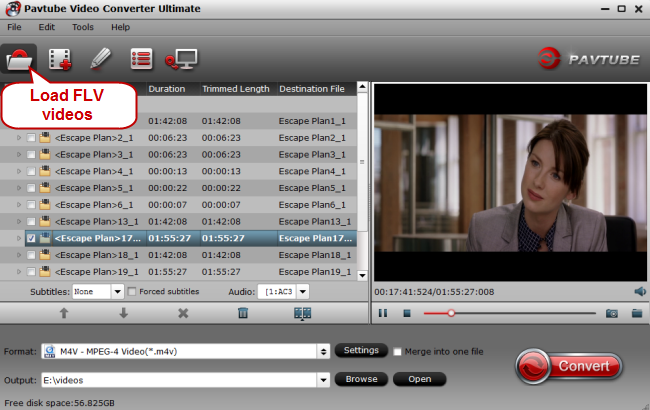
Task: Click the Browse button
Action: [x=361, y=379]
